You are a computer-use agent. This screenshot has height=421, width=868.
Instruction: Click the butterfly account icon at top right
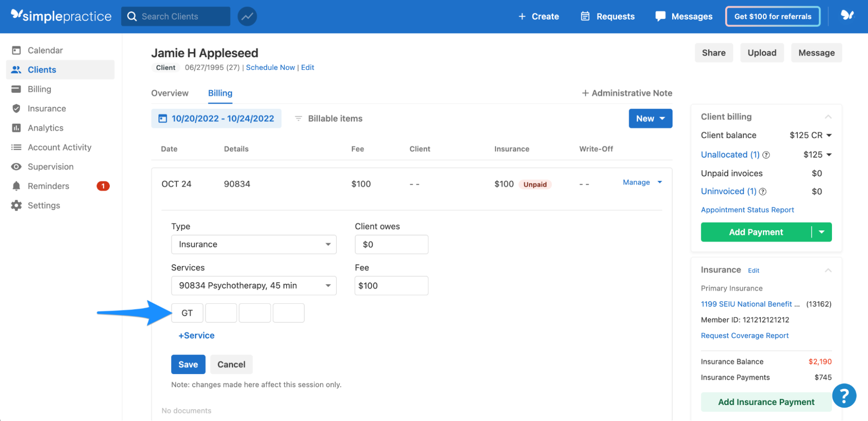pyautogui.click(x=847, y=16)
